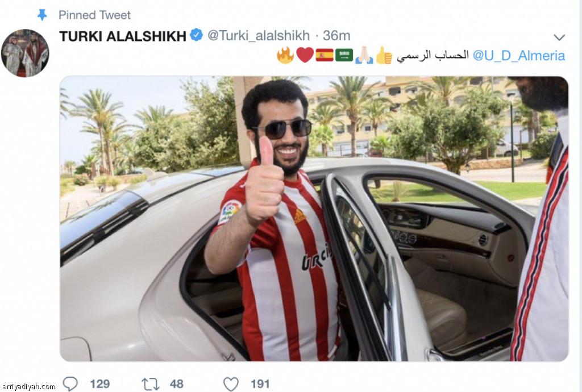Click the reply speech bubble icon

click(70, 383)
